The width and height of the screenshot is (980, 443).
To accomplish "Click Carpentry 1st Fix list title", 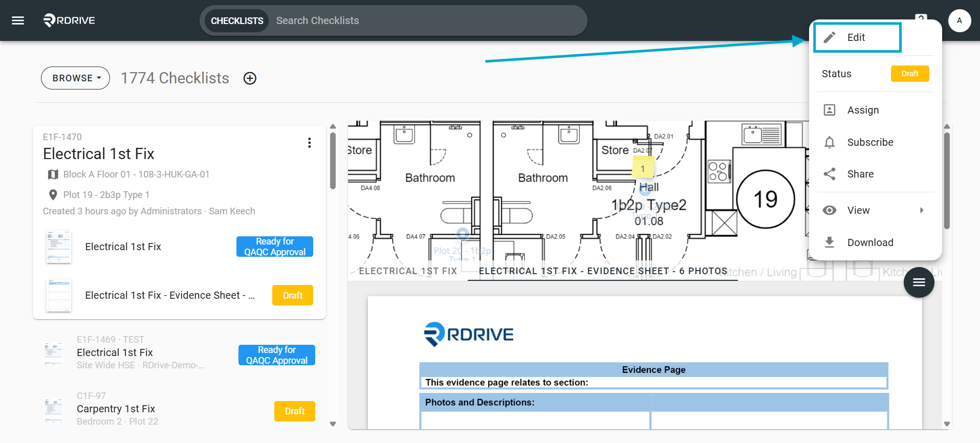I will pos(116,409).
